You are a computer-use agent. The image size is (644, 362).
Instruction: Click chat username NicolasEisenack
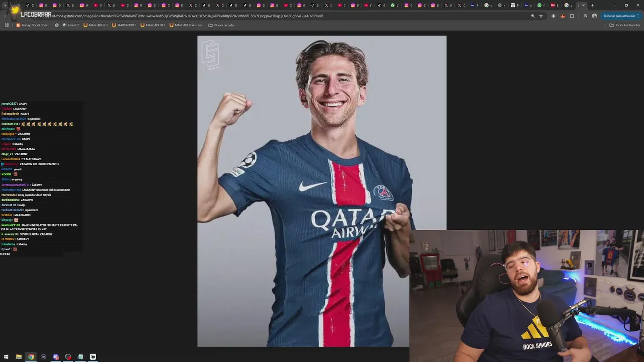(x=12, y=210)
